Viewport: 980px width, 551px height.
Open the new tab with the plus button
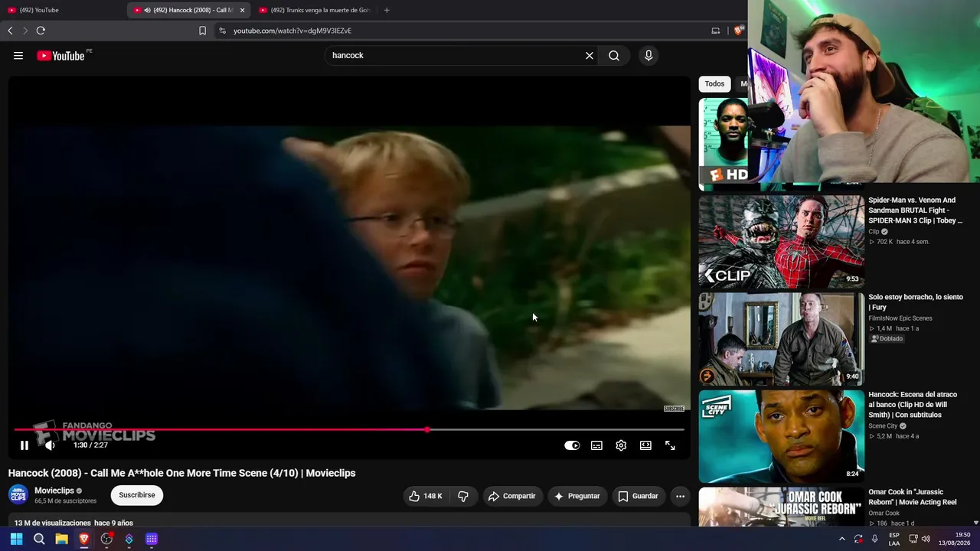[387, 10]
